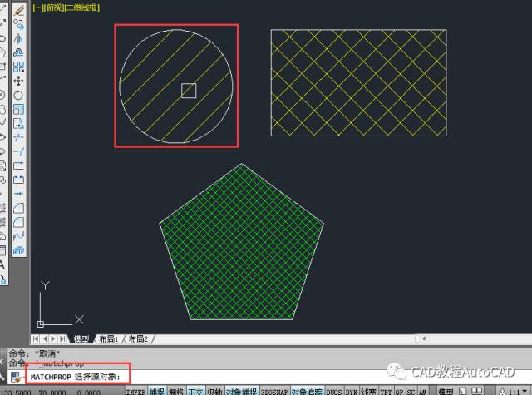The width and height of the screenshot is (532, 395).
Task: Toggle INFER constraints in status bar
Action: click(x=135, y=392)
